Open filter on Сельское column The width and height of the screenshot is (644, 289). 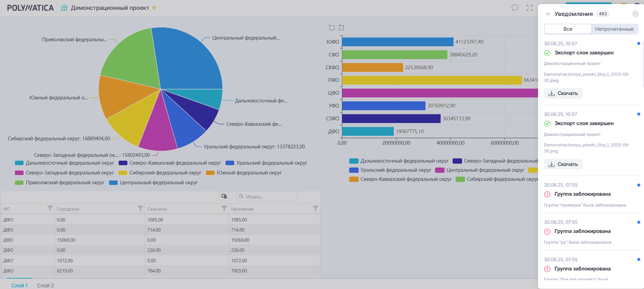(x=224, y=208)
